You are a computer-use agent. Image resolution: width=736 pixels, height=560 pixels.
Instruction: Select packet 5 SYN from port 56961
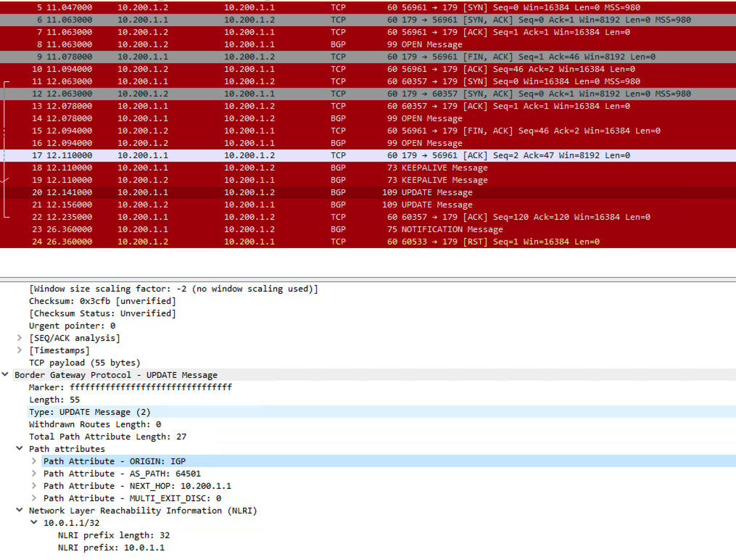(x=368, y=7)
